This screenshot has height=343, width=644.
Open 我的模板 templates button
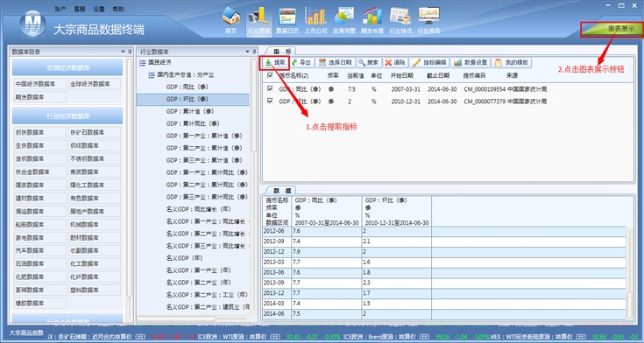[x=512, y=62]
